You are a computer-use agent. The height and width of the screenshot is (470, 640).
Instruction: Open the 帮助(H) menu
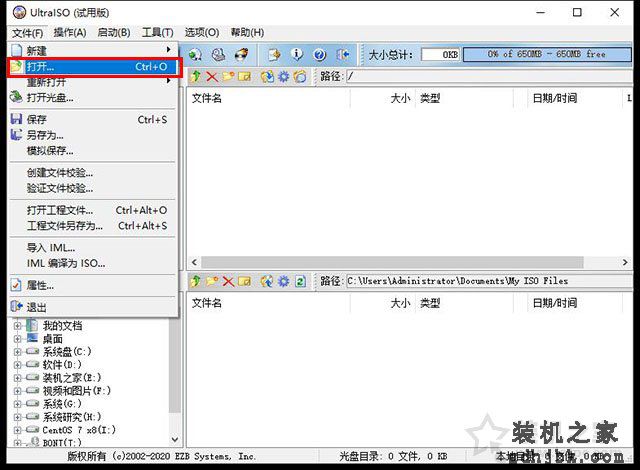tap(247, 32)
